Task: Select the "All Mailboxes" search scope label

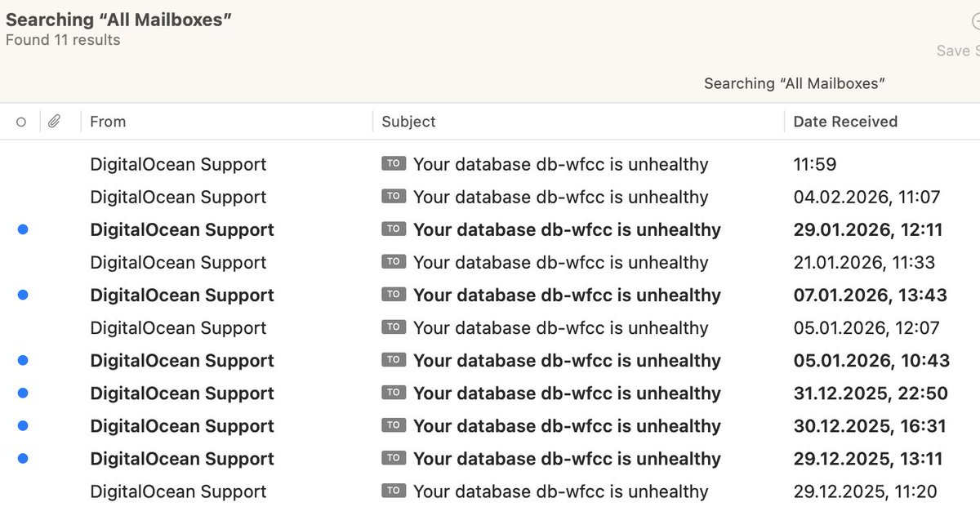Action: tap(794, 83)
